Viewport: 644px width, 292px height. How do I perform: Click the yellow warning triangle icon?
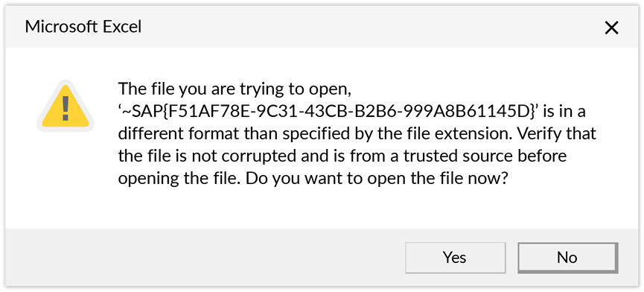tap(66, 106)
